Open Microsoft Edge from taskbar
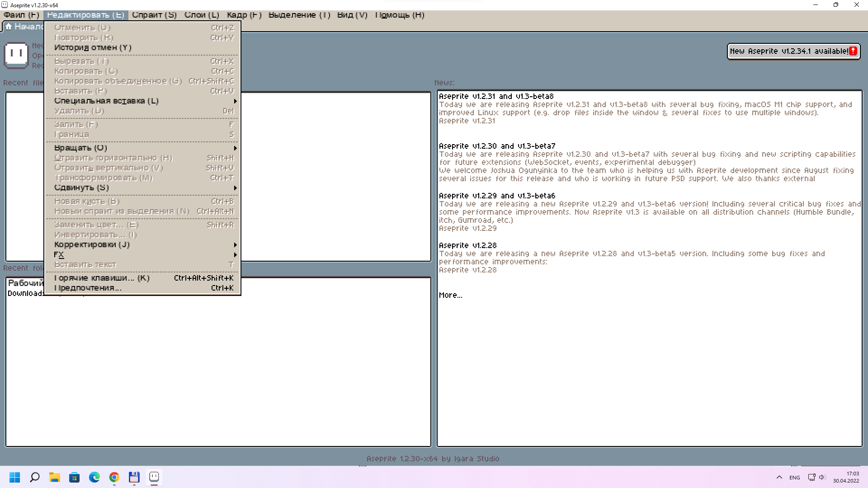The image size is (868, 488). [94, 477]
